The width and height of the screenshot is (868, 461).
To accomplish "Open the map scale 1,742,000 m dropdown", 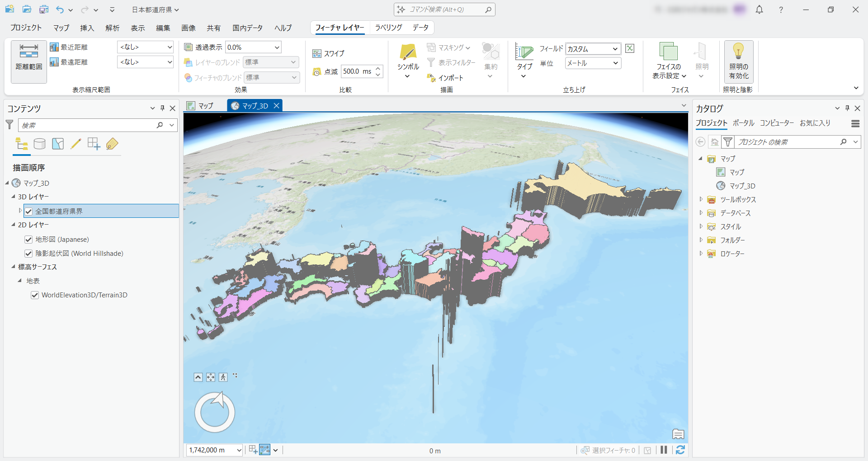I will tap(239, 450).
